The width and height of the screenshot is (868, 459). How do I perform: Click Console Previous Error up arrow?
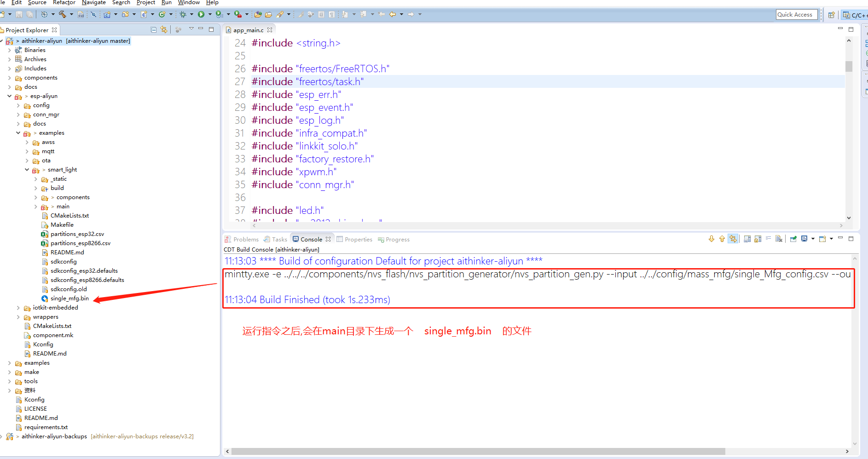pos(722,239)
